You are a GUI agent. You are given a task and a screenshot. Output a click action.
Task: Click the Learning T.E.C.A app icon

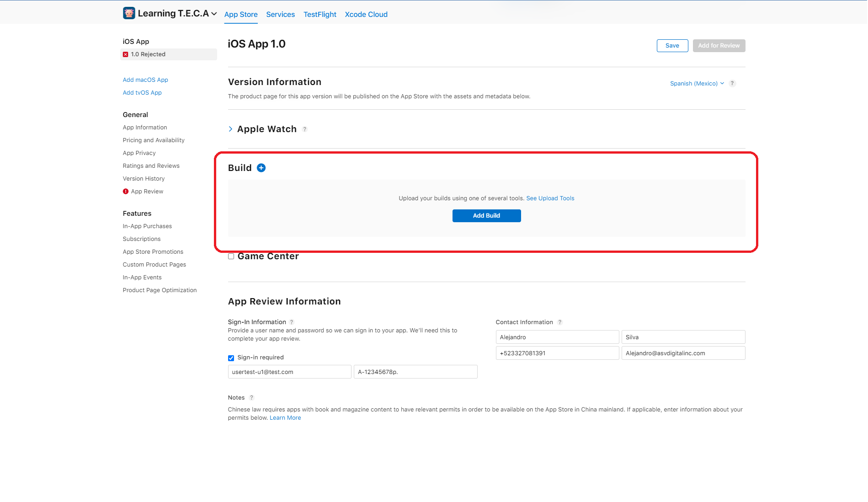pyautogui.click(x=129, y=13)
